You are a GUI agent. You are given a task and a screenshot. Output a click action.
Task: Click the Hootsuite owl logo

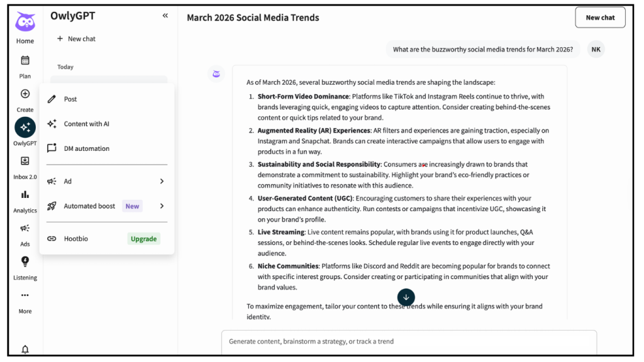tap(25, 21)
